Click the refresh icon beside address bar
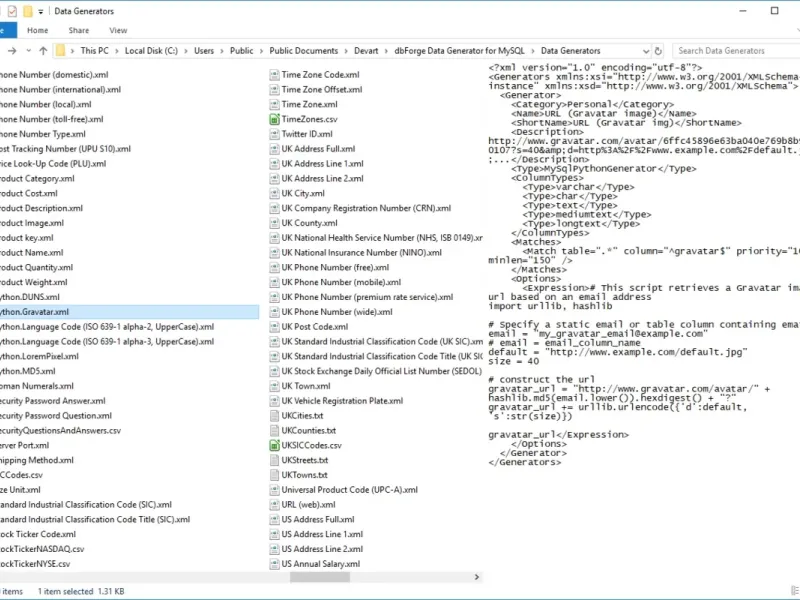This screenshot has height=600, width=800. 658,51
